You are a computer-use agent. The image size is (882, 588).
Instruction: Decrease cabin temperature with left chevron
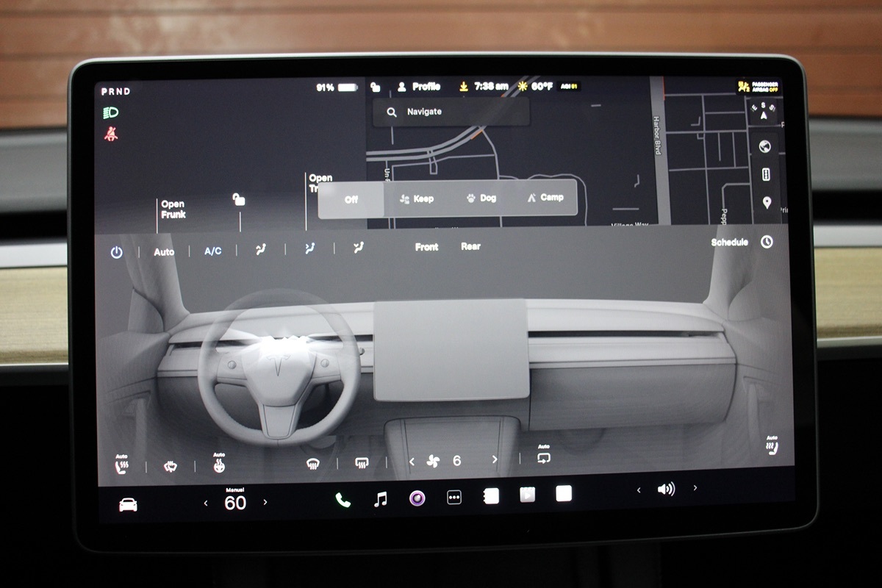(x=206, y=503)
